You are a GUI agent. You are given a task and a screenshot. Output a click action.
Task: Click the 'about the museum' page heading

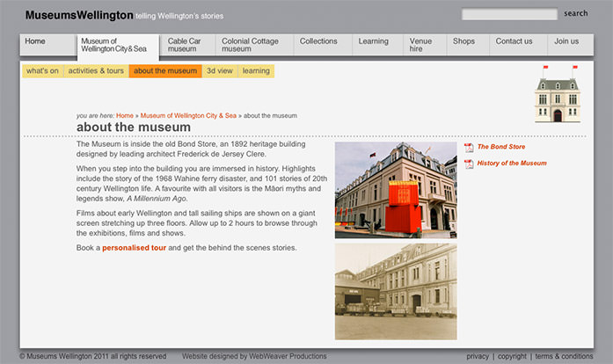point(134,127)
